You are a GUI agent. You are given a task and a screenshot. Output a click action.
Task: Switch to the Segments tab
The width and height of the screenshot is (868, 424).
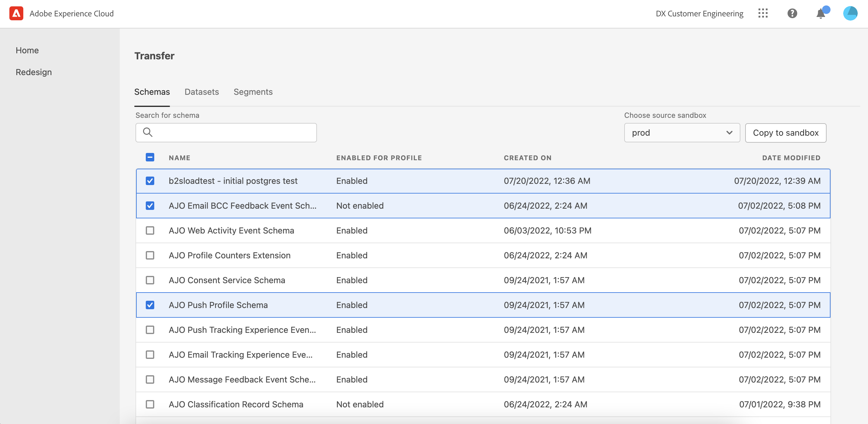(x=253, y=92)
